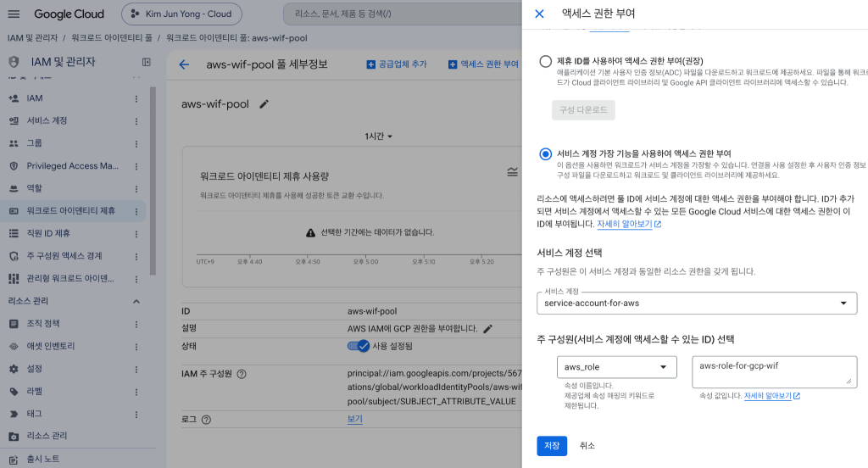Viewport: 868px width, 468px height.
Task: Open project selector Kim Jun Yong - Cloud
Action: tap(181, 14)
